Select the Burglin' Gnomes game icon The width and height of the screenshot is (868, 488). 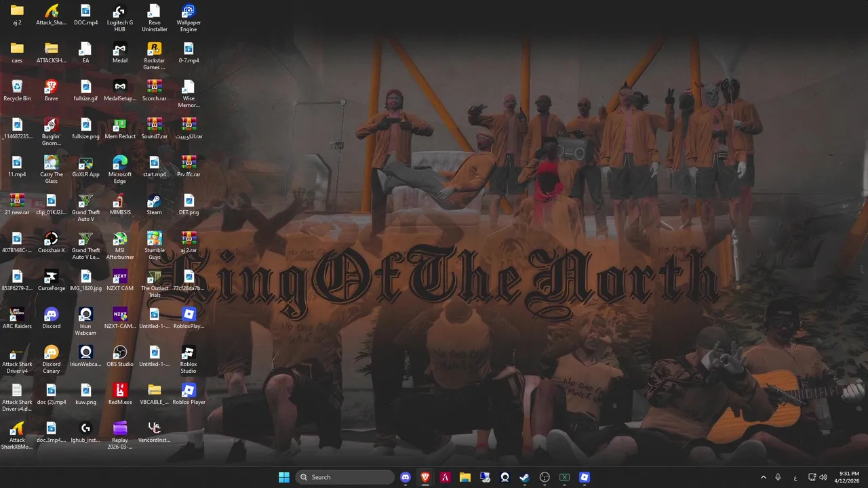tap(51, 132)
